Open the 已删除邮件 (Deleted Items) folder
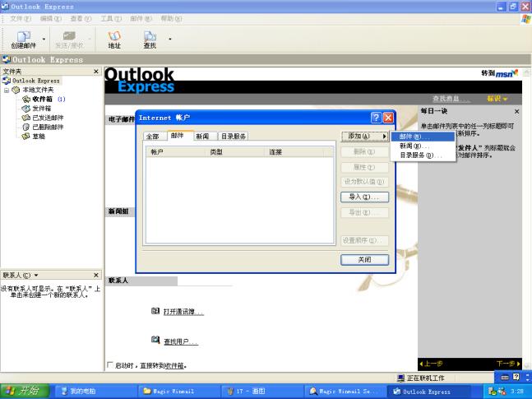 tap(47, 127)
